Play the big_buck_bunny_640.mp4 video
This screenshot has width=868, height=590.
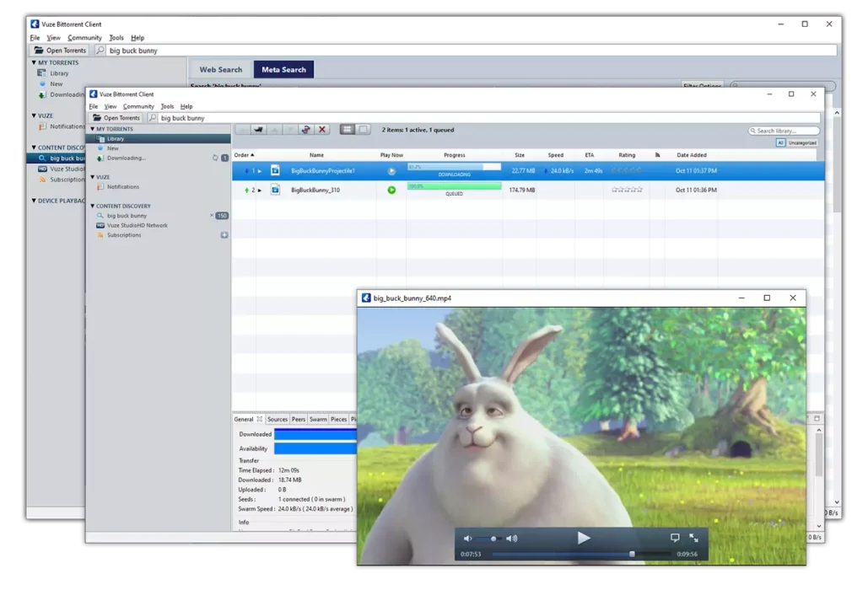click(584, 538)
